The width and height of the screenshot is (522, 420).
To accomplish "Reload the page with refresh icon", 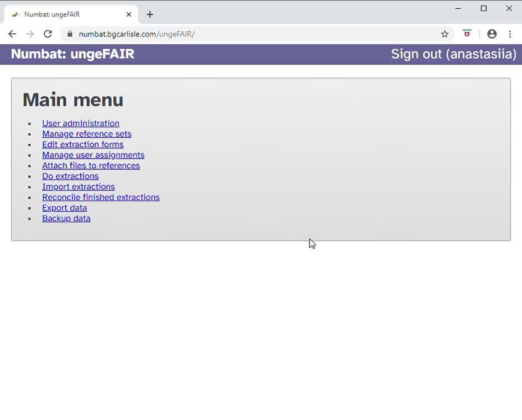I will click(x=48, y=34).
